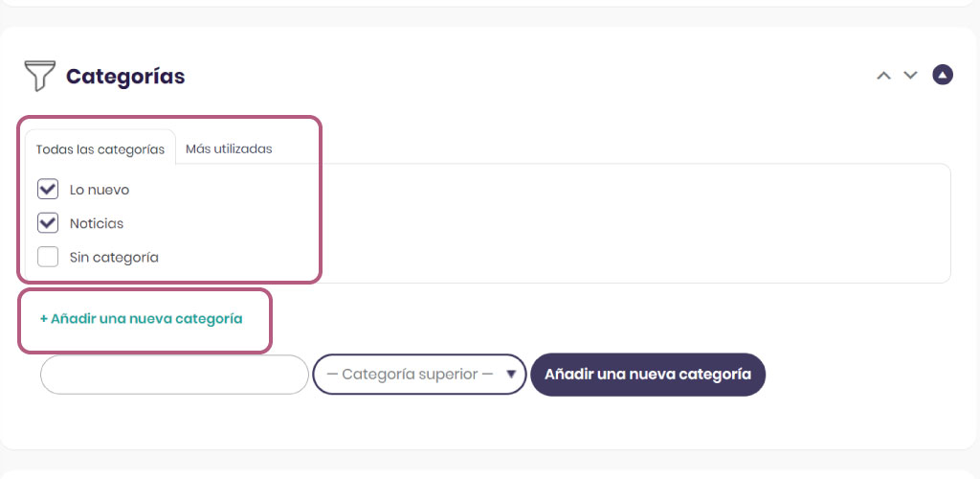Move Categorías panel up with chevron
This screenshot has width=980, height=479.
[883, 76]
